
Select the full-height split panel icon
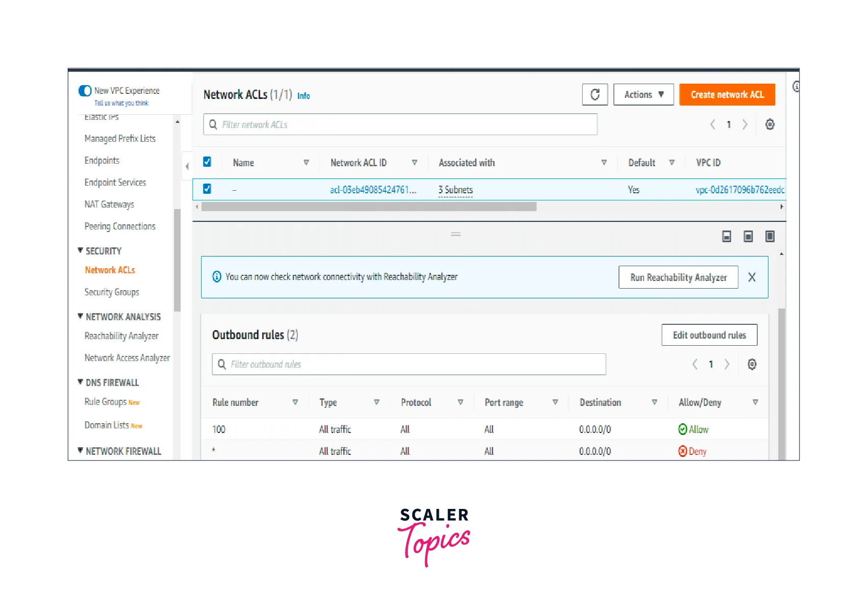[x=770, y=236]
